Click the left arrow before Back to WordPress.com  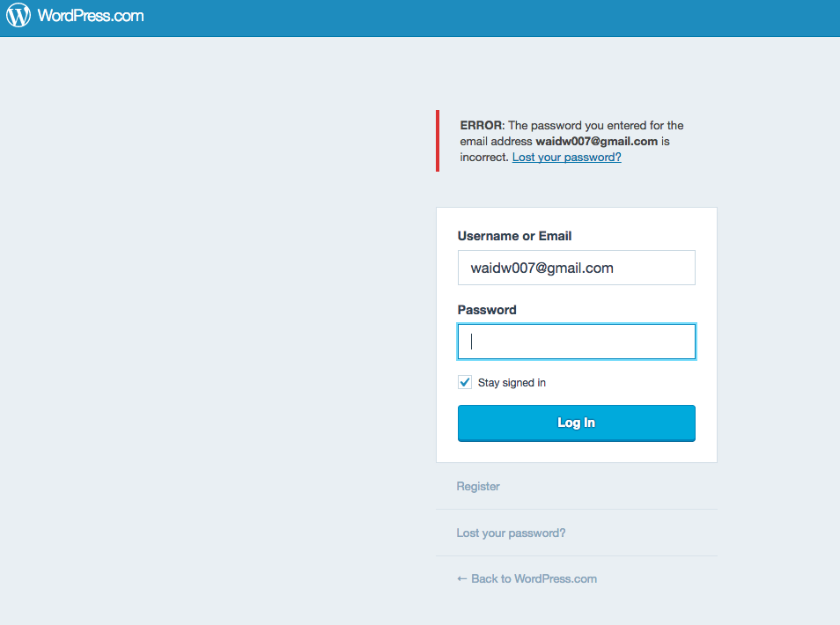[x=462, y=578]
